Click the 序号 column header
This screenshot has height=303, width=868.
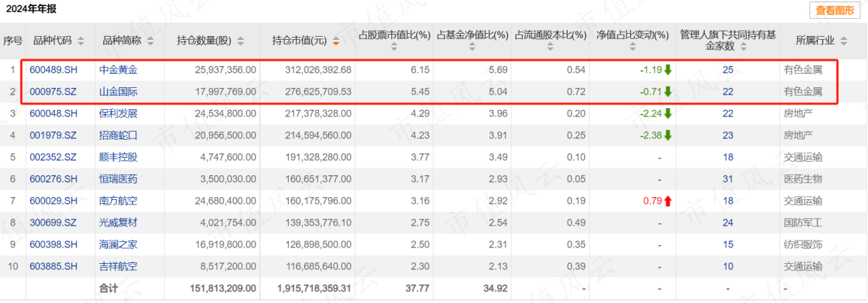tap(13, 41)
